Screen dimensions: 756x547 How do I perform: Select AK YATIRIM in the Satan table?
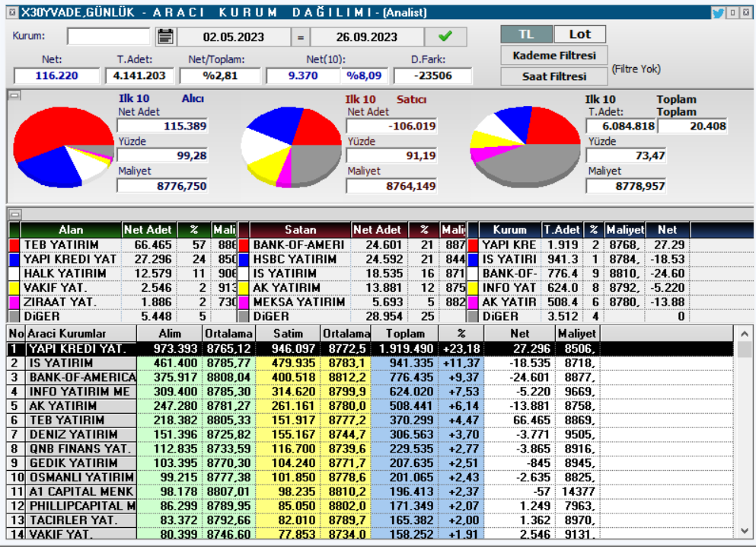click(352, 287)
